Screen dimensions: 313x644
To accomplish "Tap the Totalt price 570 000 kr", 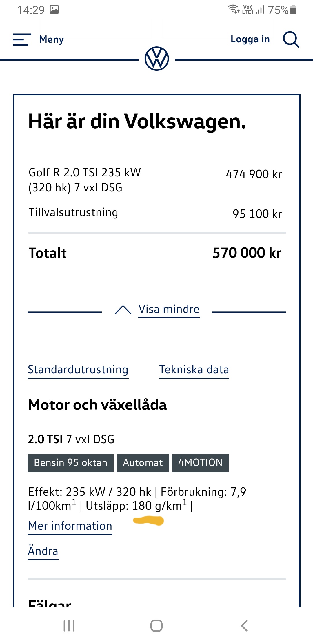I will pos(247,253).
